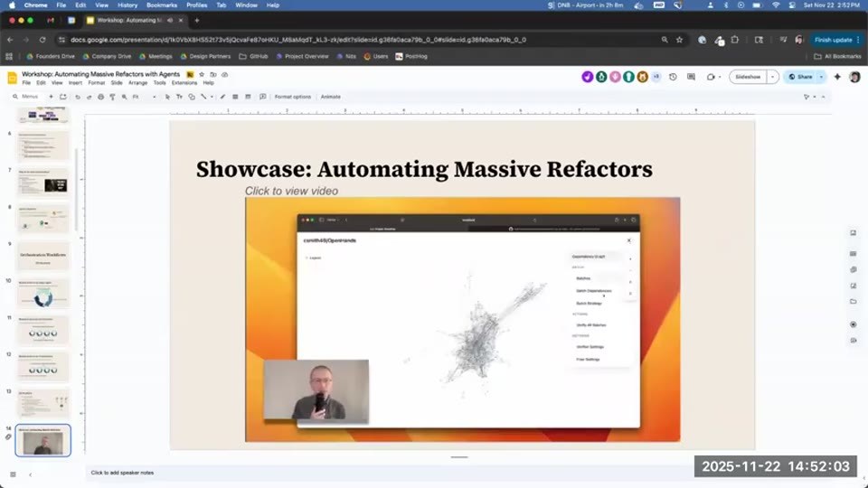Open Chrome History menu in macOS bar

(127, 5)
